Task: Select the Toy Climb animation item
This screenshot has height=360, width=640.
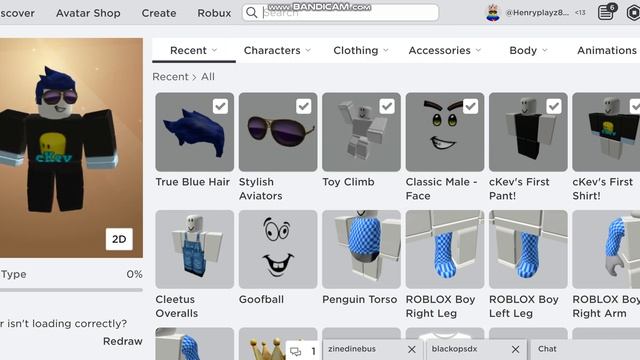Action: point(361,132)
